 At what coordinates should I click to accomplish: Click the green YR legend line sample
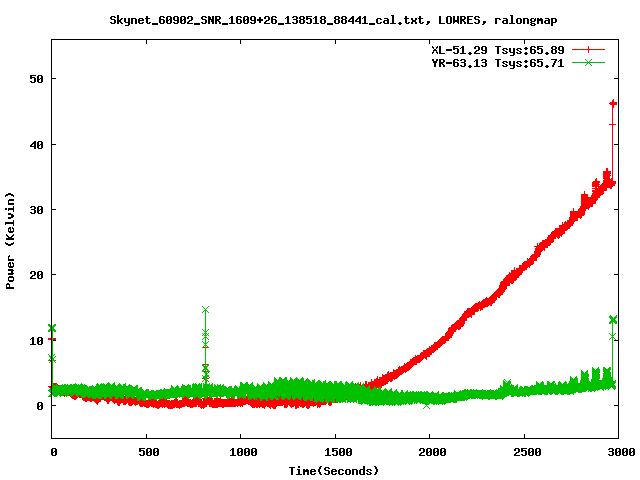coord(588,62)
